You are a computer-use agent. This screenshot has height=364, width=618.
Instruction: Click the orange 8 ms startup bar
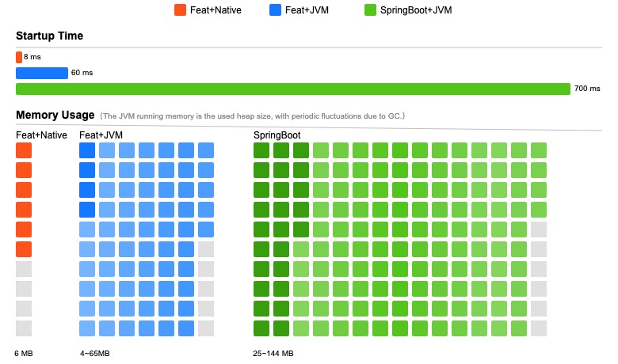(x=19, y=57)
